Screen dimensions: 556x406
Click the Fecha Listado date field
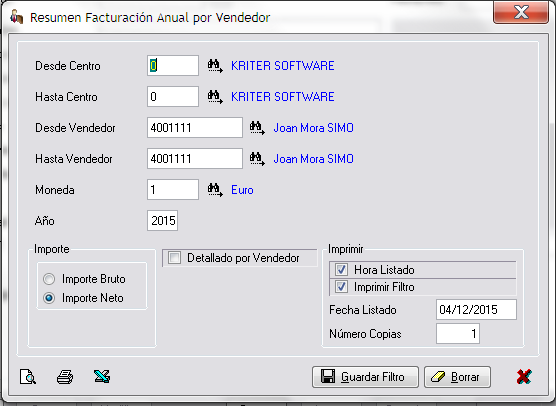476,310
